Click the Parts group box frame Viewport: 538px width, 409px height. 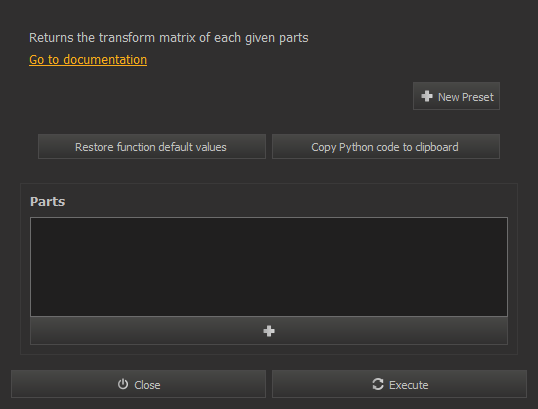269,269
